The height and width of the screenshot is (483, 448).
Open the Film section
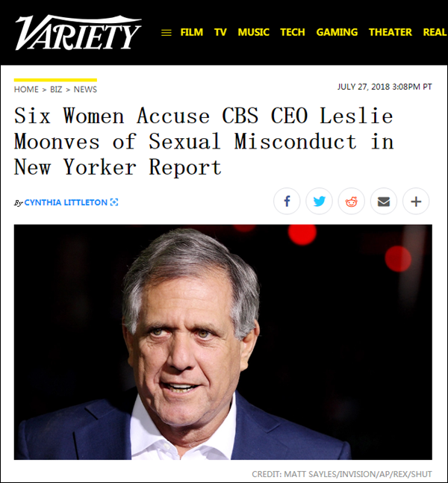click(x=192, y=32)
